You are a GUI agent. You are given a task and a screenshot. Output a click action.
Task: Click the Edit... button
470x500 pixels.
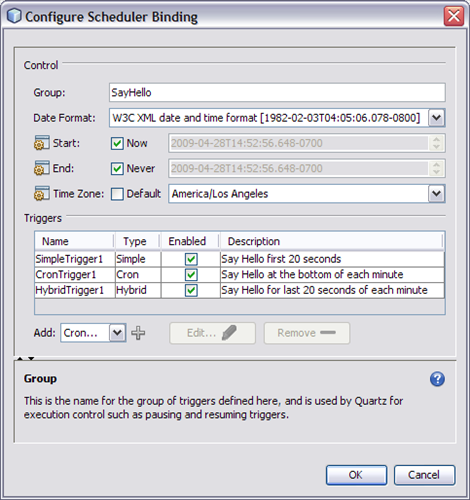212,333
